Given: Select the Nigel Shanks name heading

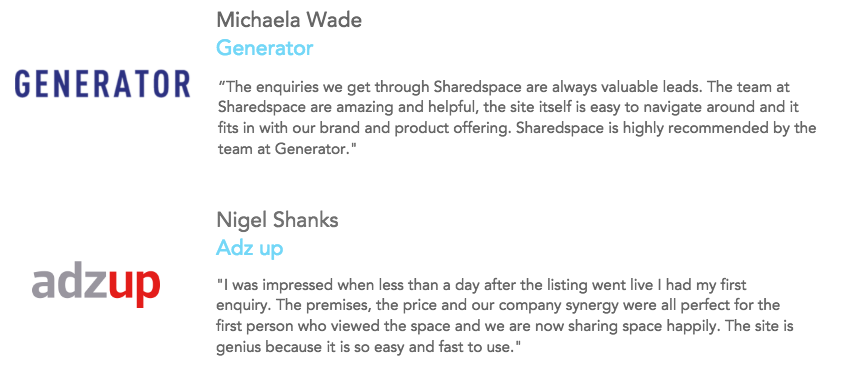Looking at the screenshot, I should pyautogui.click(x=277, y=220).
